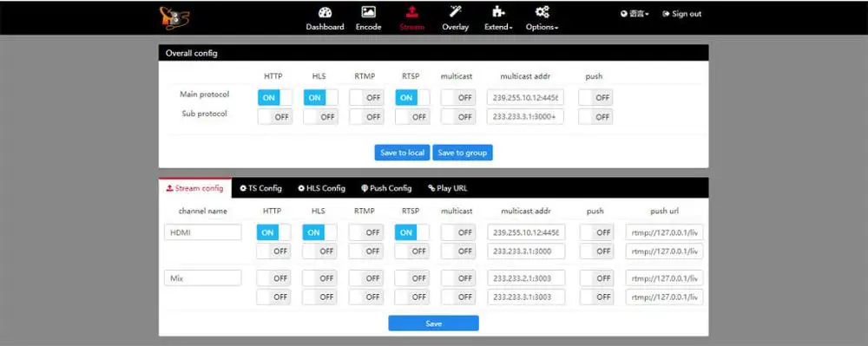Turn off HDMI channel RTSP toggle
Image resolution: width=868 pixels, height=346 pixels.
pyautogui.click(x=412, y=232)
